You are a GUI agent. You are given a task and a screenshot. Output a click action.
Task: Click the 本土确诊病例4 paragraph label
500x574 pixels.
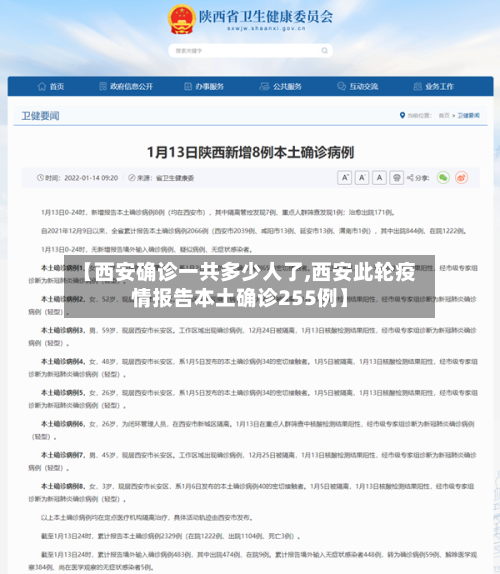pyautogui.click(x=63, y=362)
